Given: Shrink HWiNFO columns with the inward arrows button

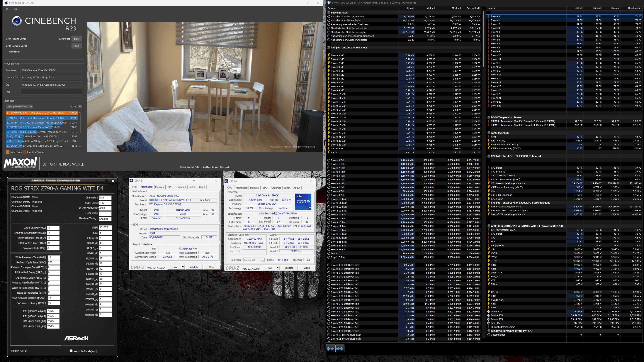Looking at the screenshot, I should click(x=340, y=348).
